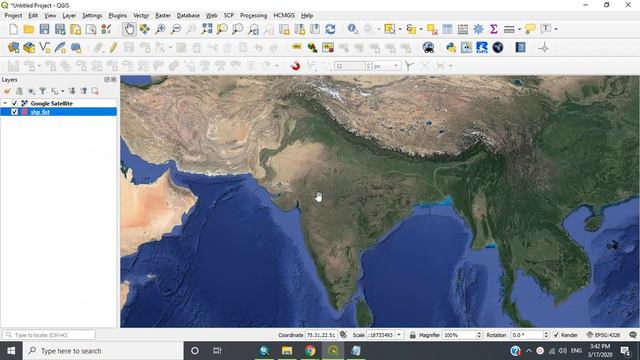Image resolution: width=640 pixels, height=360 pixels.
Task: Click the shp_list layer purple symbol swatch
Action: tap(24, 112)
